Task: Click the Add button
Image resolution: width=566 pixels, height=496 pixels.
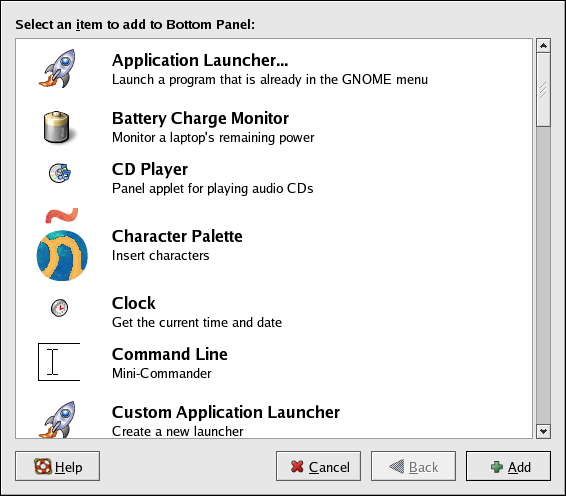Action: point(508,466)
